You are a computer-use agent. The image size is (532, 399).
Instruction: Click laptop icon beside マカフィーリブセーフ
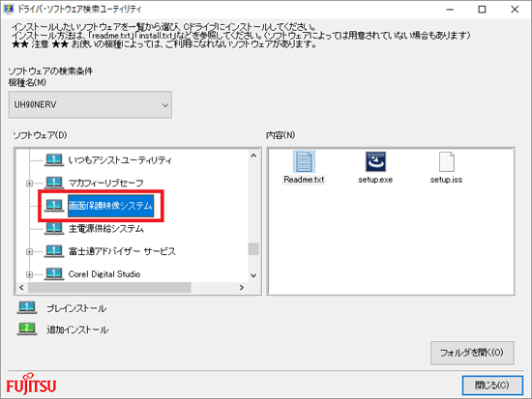[x=54, y=183]
